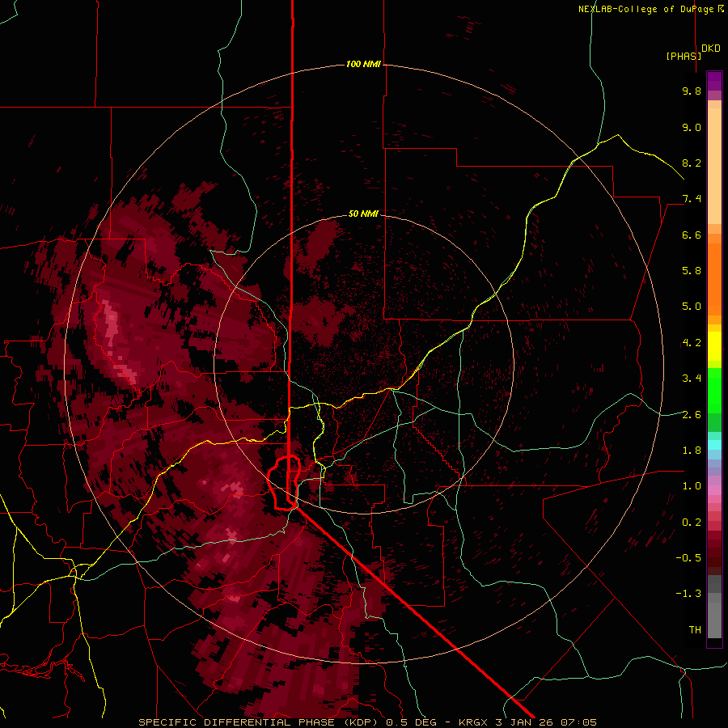Click the NEXLAB-College of DuPage credit text

pos(647,9)
